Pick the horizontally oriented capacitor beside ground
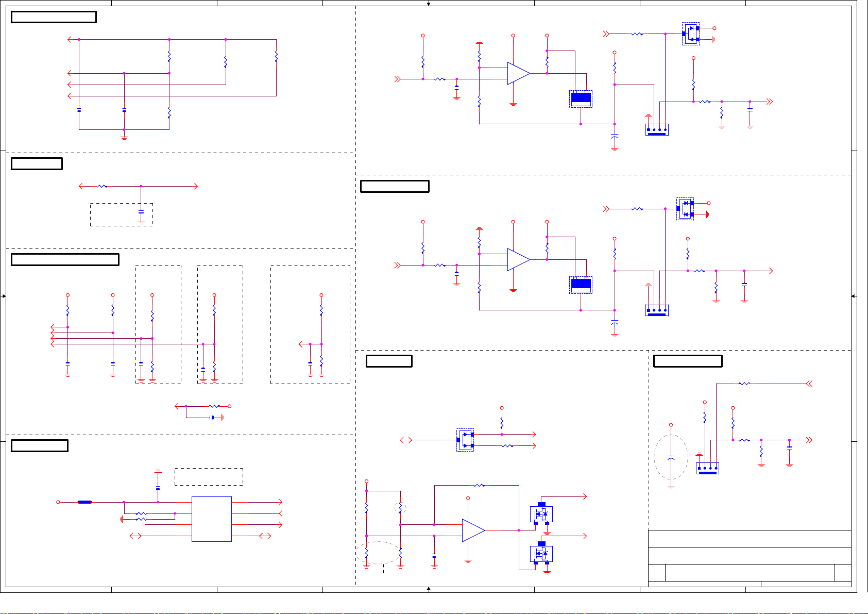 click(x=212, y=418)
